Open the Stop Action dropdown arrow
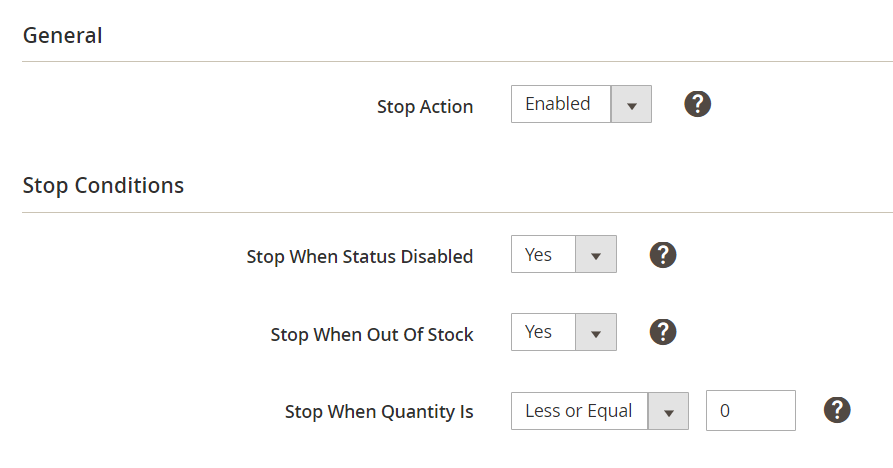 point(631,104)
